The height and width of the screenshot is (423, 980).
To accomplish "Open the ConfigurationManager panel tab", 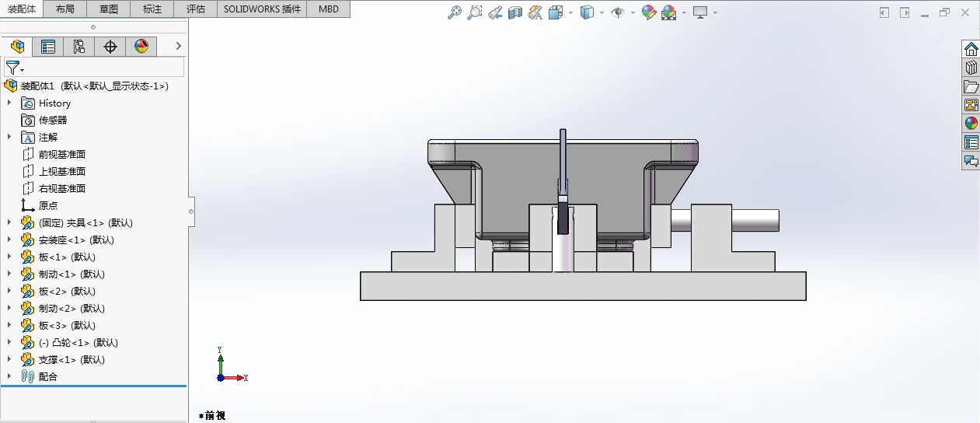I will pyautogui.click(x=78, y=47).
